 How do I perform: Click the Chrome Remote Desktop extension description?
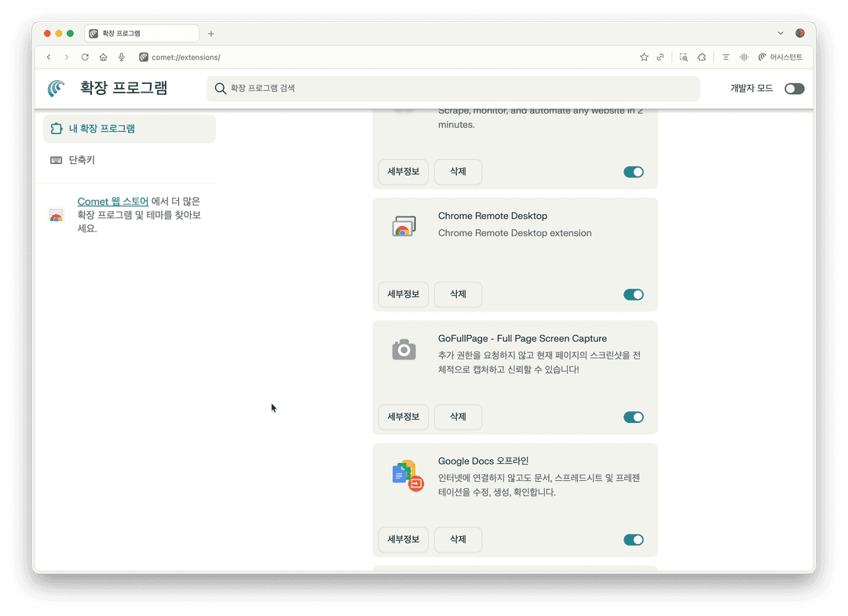[x=515, y=233]
